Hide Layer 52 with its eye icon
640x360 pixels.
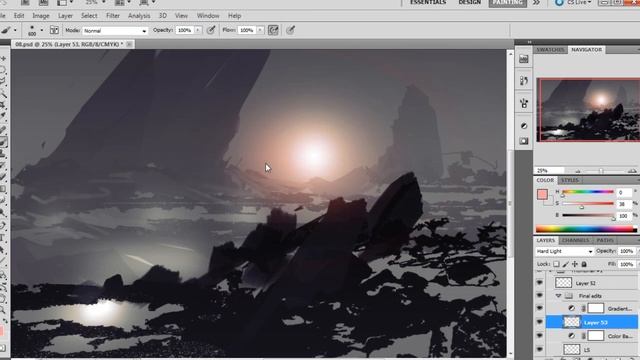pos(540,282)
